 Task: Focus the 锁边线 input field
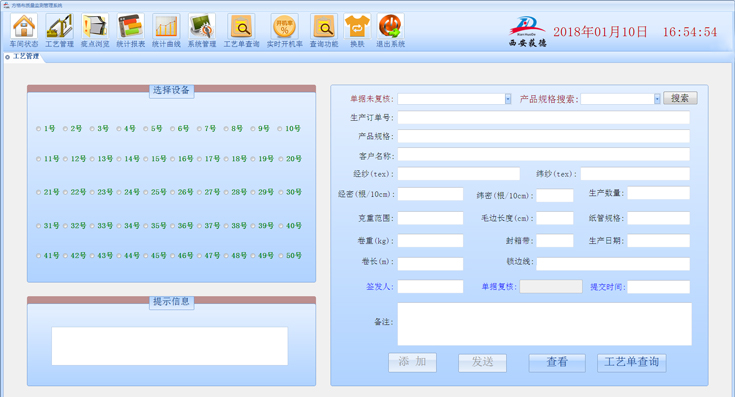(x=613, y=263)
